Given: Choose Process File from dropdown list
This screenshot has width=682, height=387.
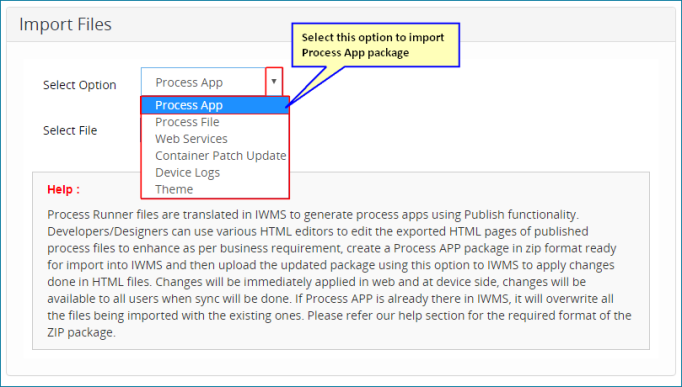Looking at the screenshot, I should pyautogui.click(x=215, y=122).
